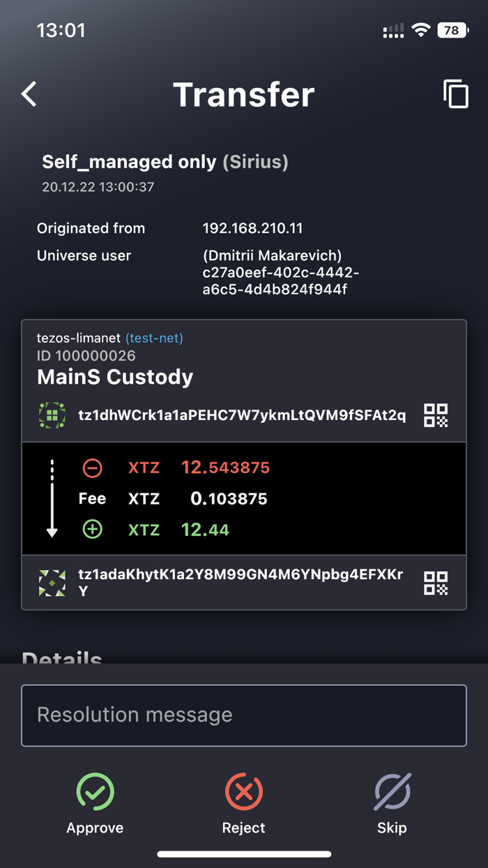
Task: Tap the red X Reject icon
Action: pos(243,793)
